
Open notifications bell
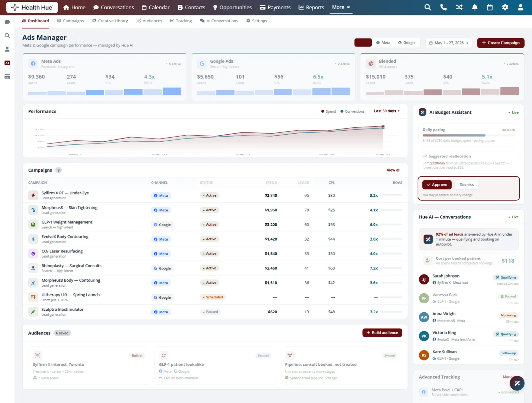tap(475, 7)
